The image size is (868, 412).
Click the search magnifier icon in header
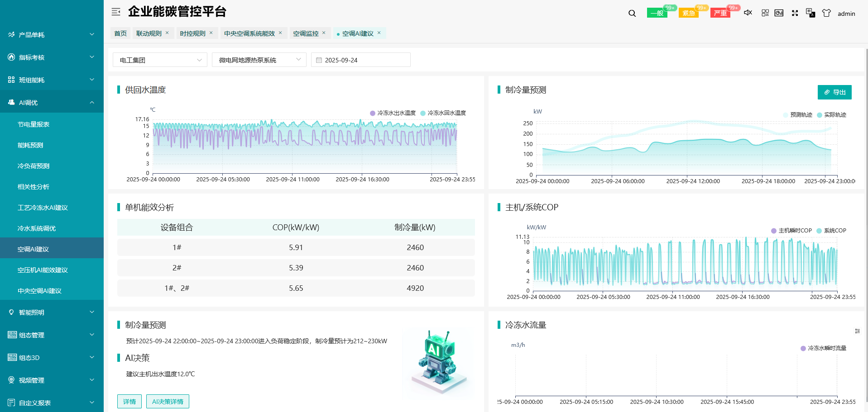pos(632,13)
